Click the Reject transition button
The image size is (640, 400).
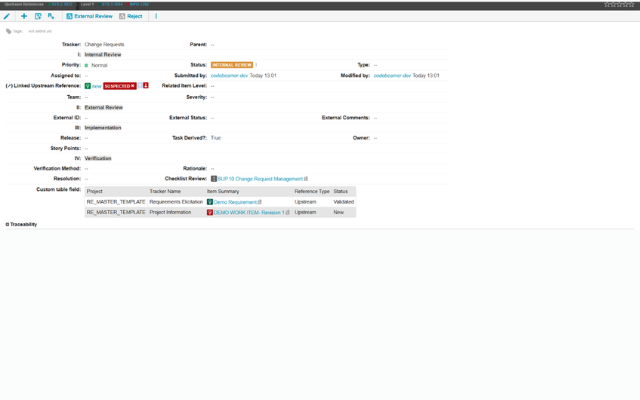(x=131, y=16)
